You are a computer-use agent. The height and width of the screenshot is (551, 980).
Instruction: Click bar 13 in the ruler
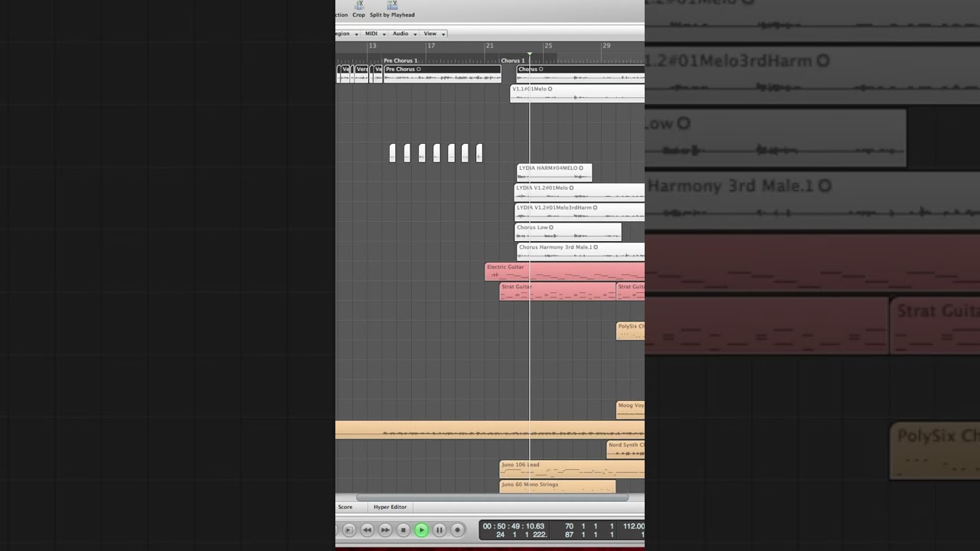[x=372, y=46]
